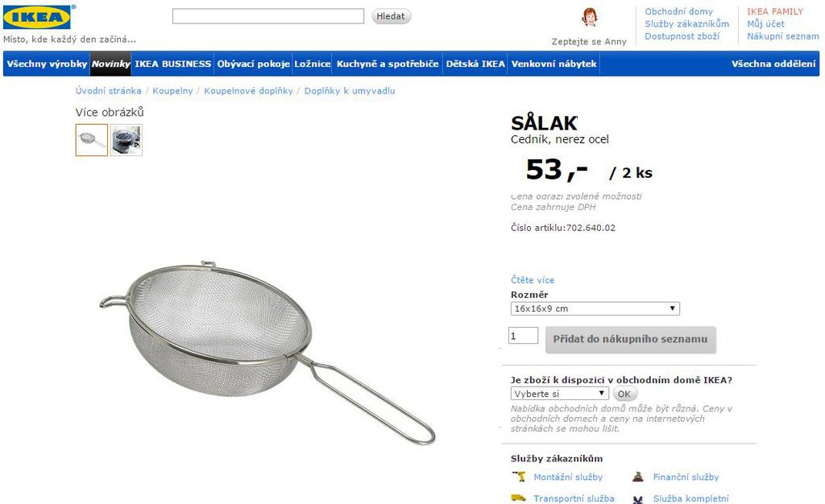Open Dětská IKEA menu item
Viewport: 825px width, 504px height.
coord(475,64)
